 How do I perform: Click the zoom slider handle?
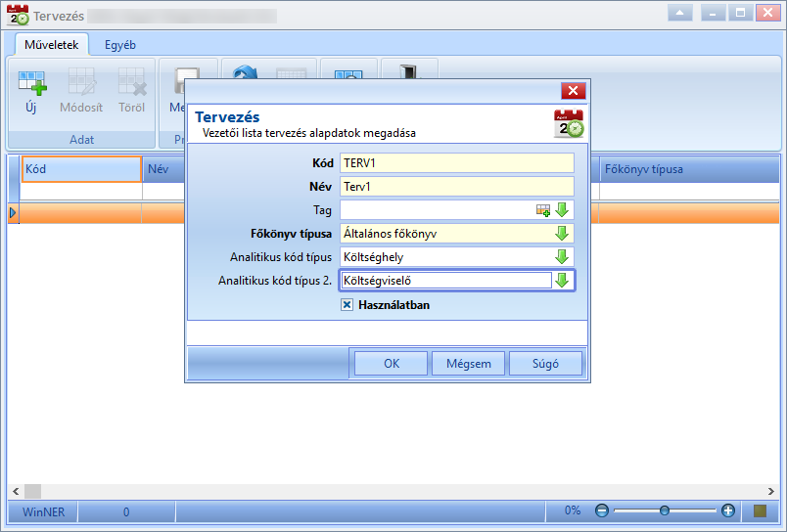click(665, 510)
